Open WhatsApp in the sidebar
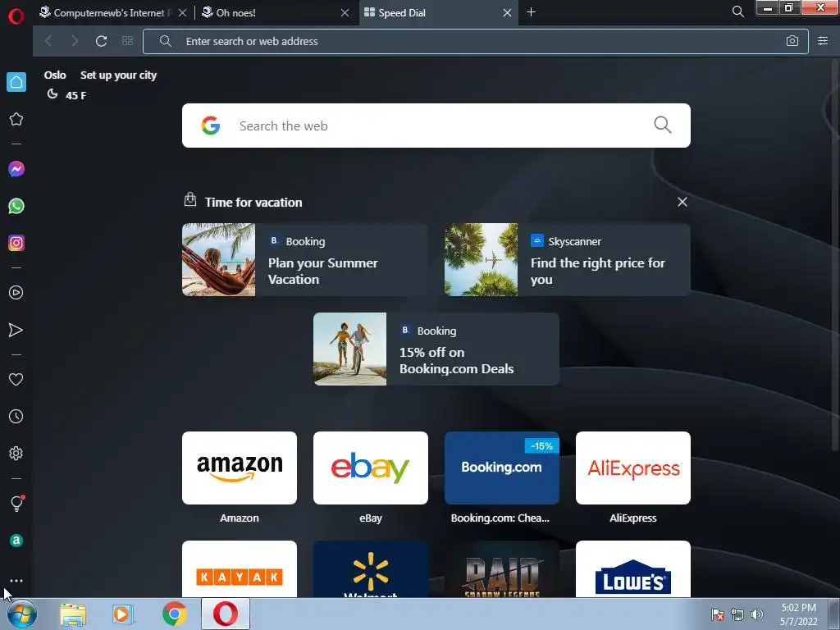The height and width of the screenshot is (630, 840). (16, 206)
